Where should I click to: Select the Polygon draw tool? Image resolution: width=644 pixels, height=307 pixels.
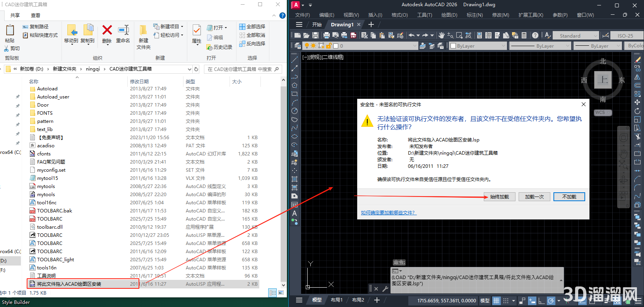(295, 85)
